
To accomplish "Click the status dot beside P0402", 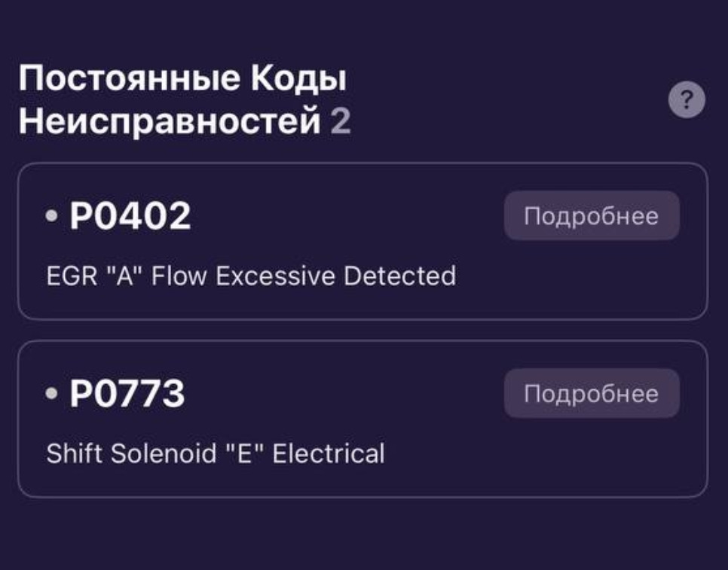I will [x=51, y=216].
